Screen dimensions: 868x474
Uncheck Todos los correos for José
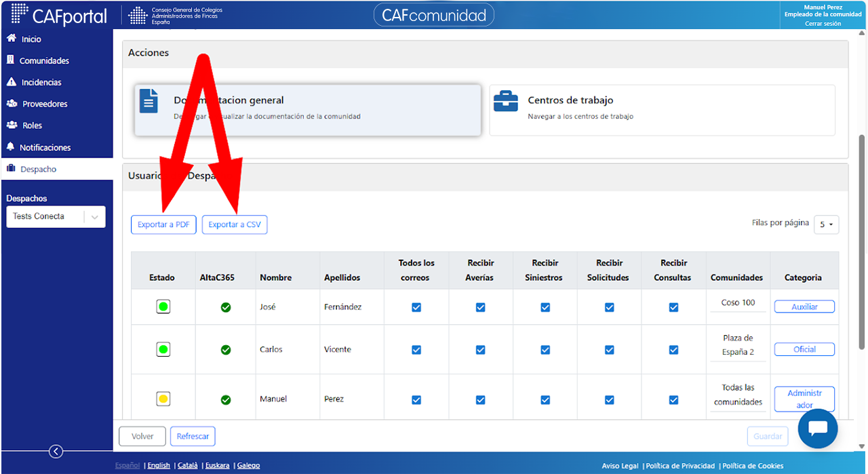point(416,307)
